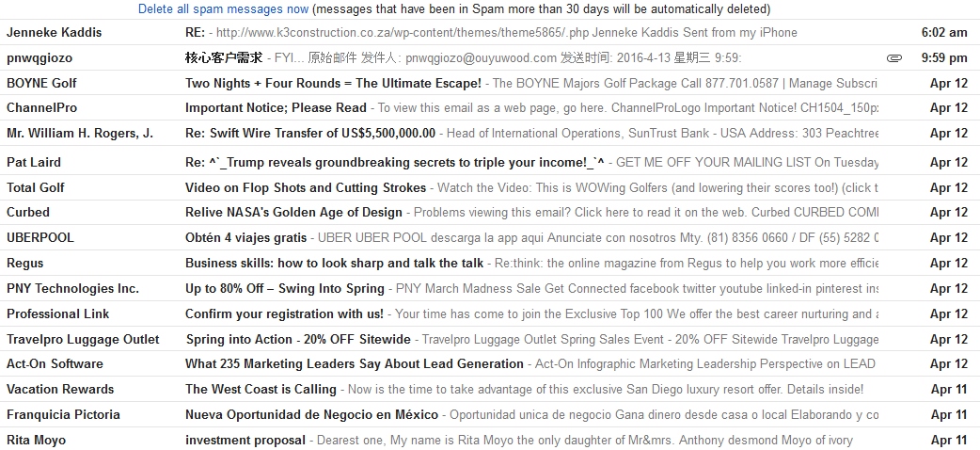Click the 6:02 am timestamp on the first email
Viewport: 980px width, 450px height.
(x=944, y=32)
